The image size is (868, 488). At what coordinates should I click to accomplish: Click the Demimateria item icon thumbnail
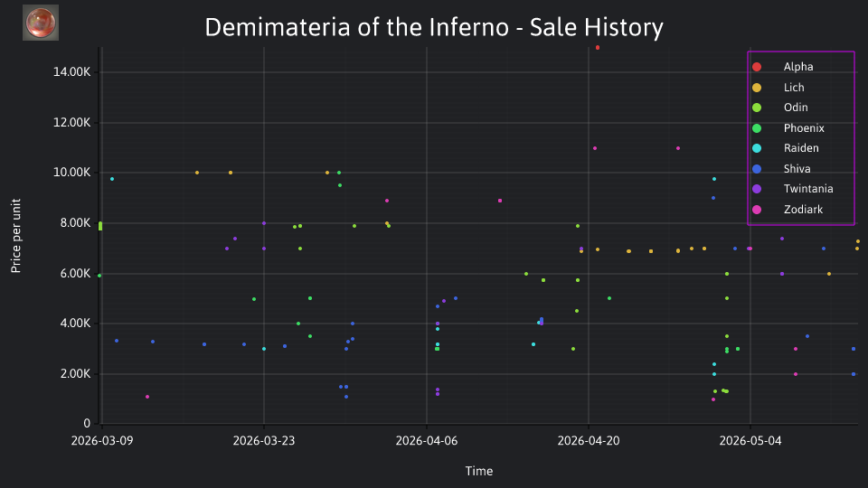[41, 23]
